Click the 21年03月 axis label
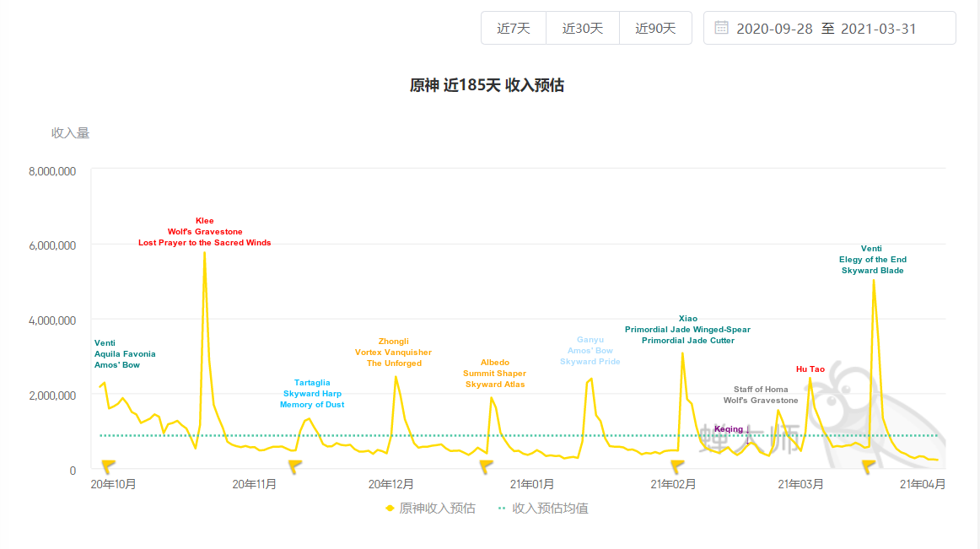The width and height of the screenshot is (980, 549). click(800, 484)
